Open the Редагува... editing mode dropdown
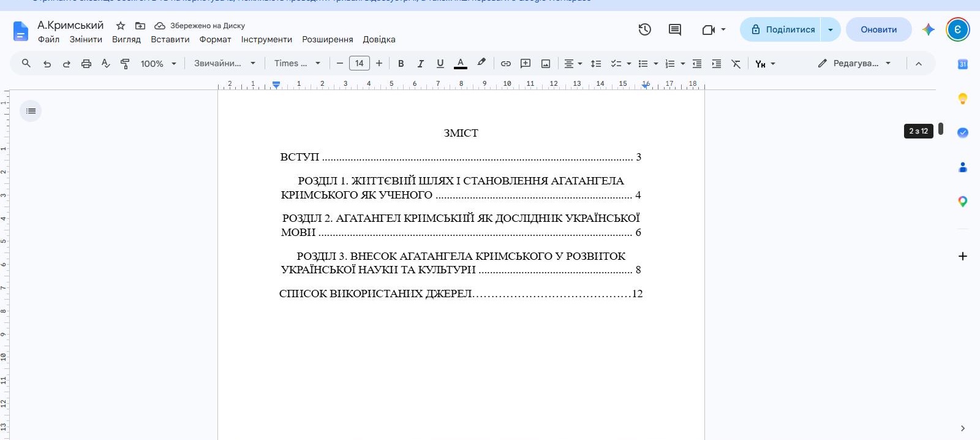 (x=854, y=64)
